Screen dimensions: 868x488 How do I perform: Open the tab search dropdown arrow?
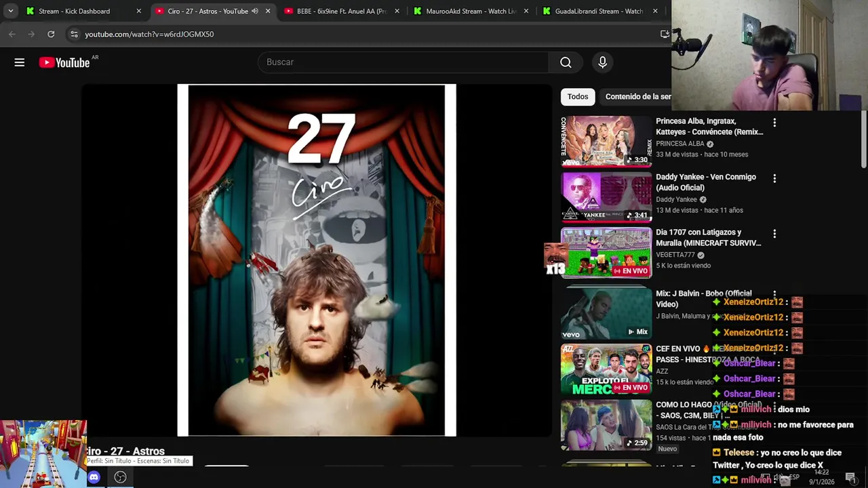[10, 11]
